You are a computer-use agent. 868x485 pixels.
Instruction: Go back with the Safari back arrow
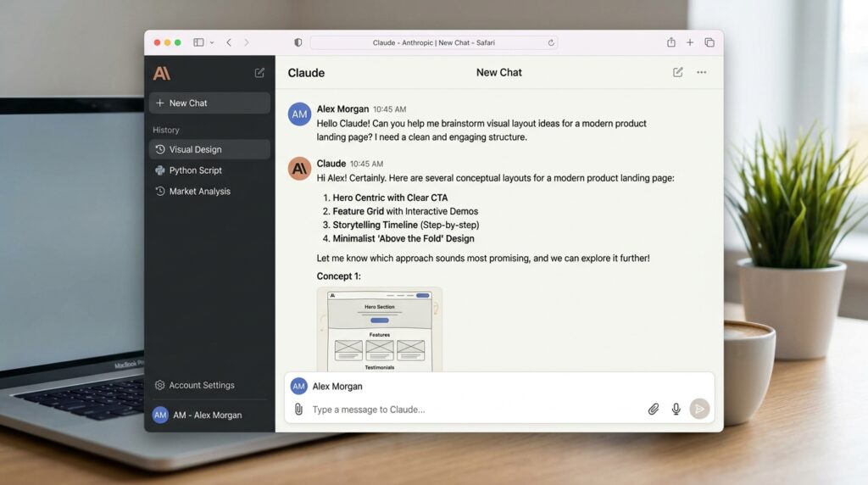[229, 42]
